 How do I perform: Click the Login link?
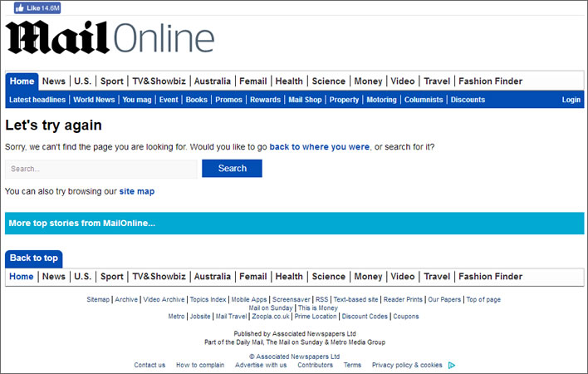point(571,100)
